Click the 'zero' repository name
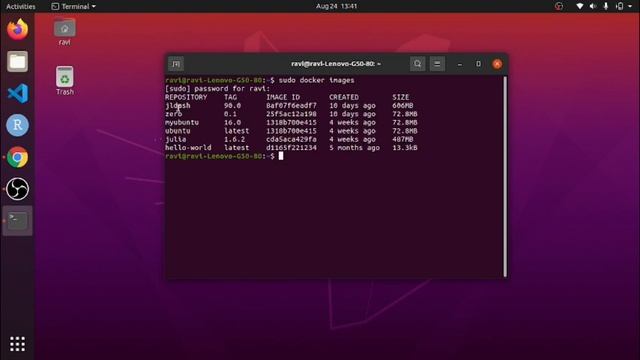Image resolution: width=640 pixels, height=360 pixels. [173, 114]
